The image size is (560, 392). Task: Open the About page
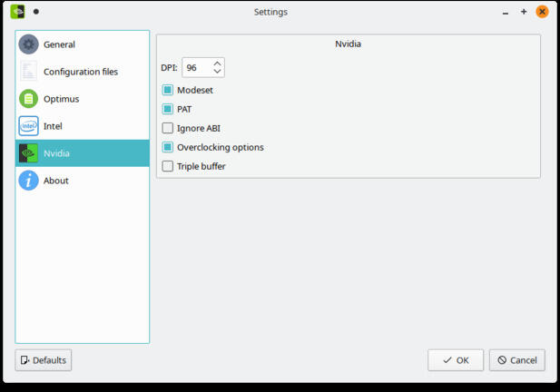pyautogui.click(x=83, y=181)
